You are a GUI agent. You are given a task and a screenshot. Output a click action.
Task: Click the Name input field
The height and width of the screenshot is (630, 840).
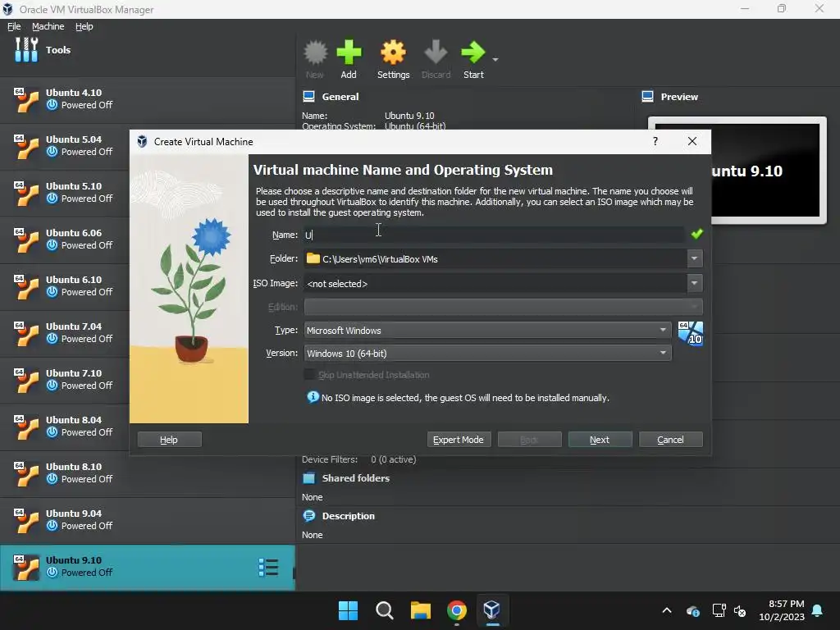494,235
